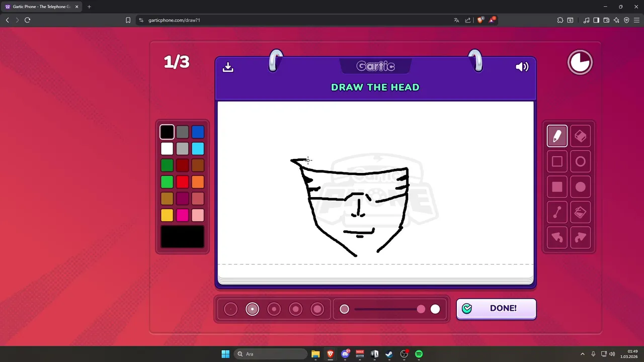Pick the black color swatch
The image size is (644, 362).
pyautogui.click(x=167, y=132)
